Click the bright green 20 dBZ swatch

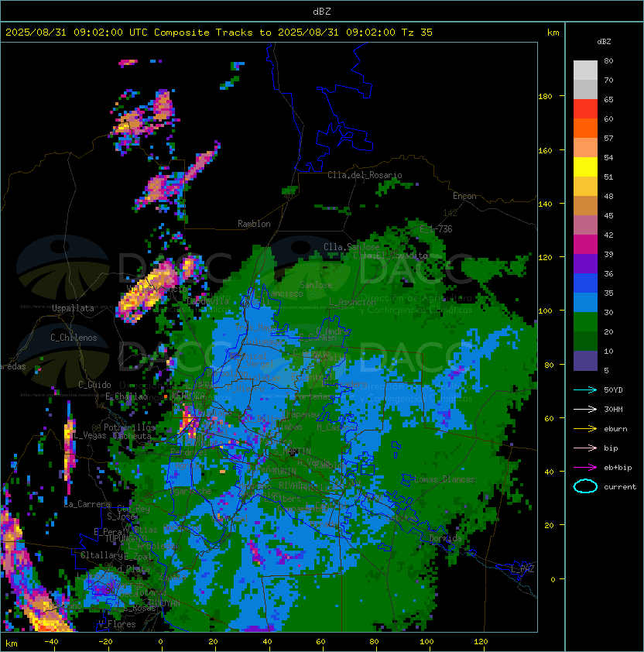[x=585, y=322]
